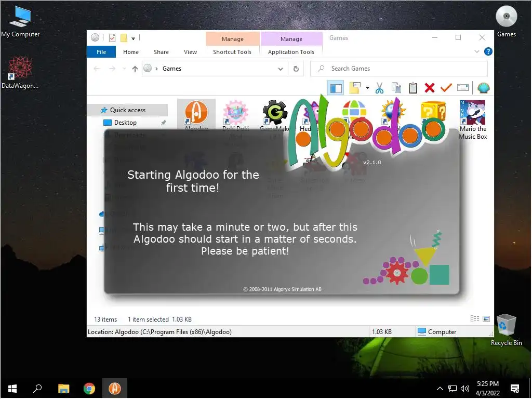The image size is (532, 399).
Task: Click the network tray icon
Action: click(453, 389)
